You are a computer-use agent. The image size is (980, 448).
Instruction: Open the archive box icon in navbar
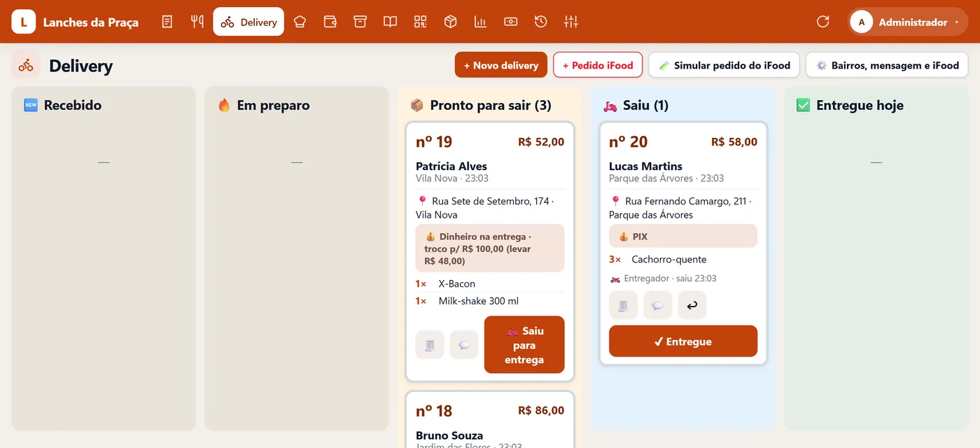[360, 22]
